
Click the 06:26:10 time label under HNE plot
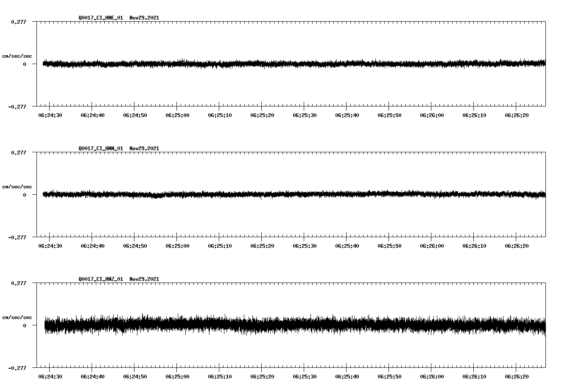(474, 115)
